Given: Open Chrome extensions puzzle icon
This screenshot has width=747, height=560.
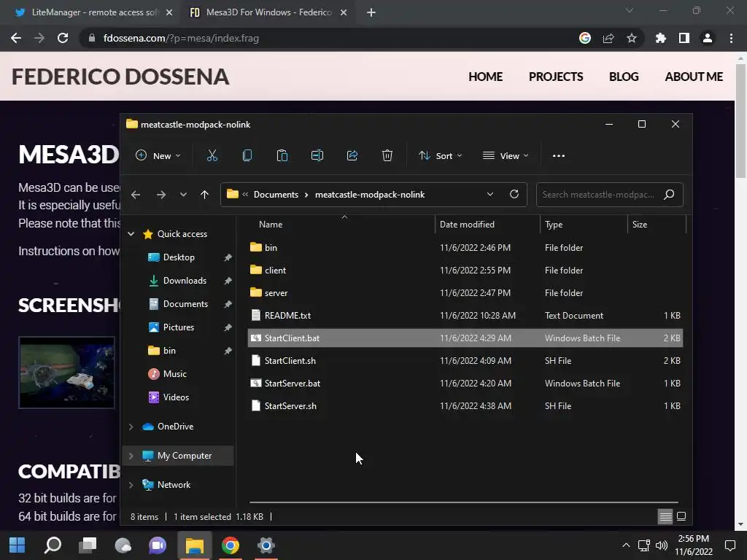Looking at the screenshot, I should (x=661, y=38).
